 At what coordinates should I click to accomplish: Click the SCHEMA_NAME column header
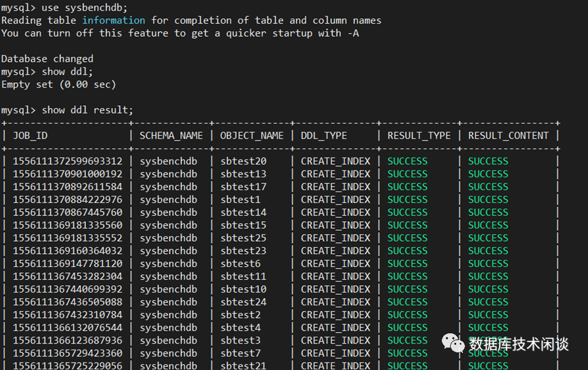point(171,135)
